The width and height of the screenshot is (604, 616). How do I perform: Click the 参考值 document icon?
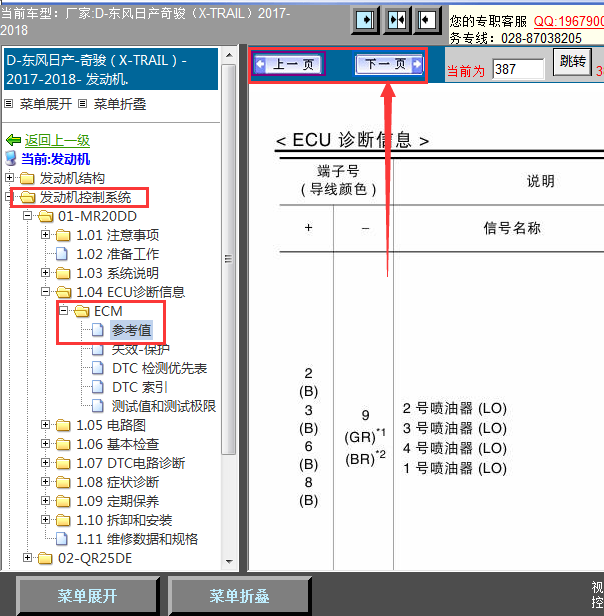tap(98, 330)
